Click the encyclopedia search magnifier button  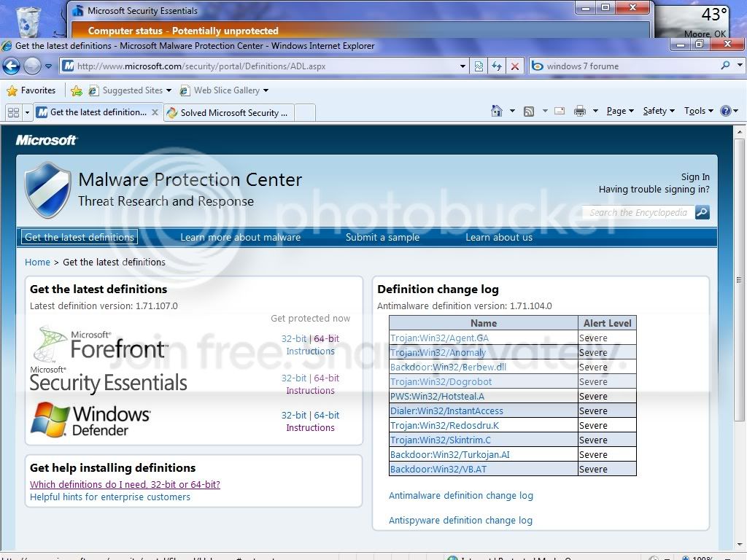tap(703, 212)
